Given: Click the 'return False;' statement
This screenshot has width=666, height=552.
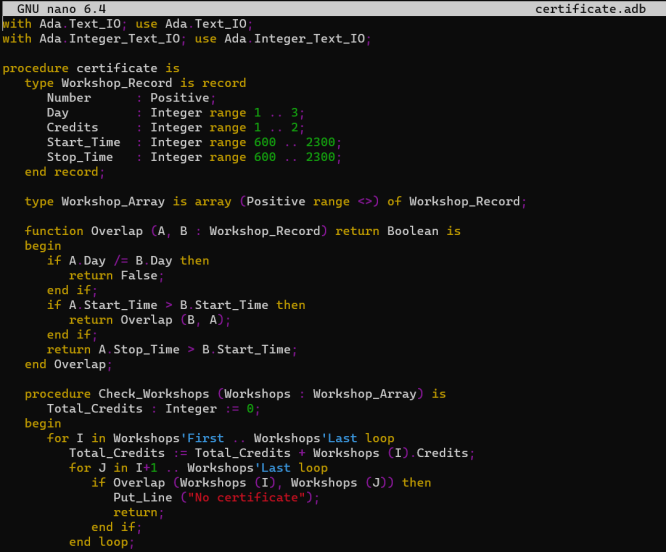Looking at the screenshot, I should (x=116, y=276).
